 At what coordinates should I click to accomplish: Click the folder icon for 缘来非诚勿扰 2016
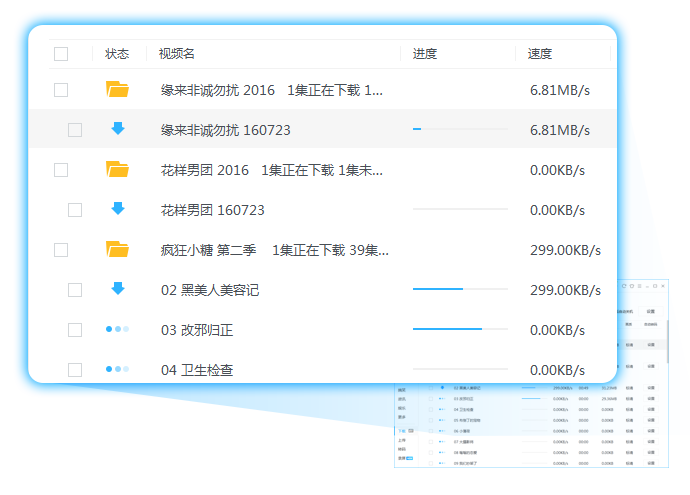[x=117, y=89]
